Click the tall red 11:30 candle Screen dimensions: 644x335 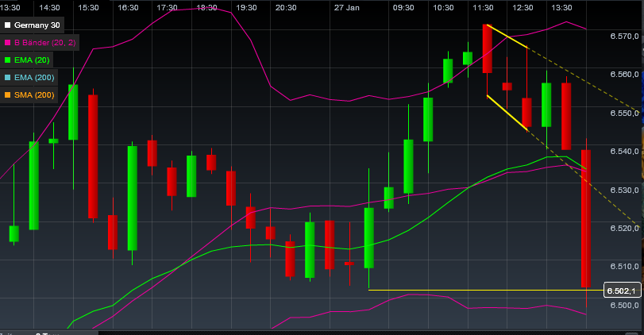(x=487, y=48)
